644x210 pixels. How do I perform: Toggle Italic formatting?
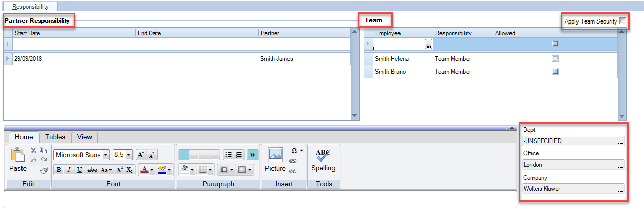(69, 170)
